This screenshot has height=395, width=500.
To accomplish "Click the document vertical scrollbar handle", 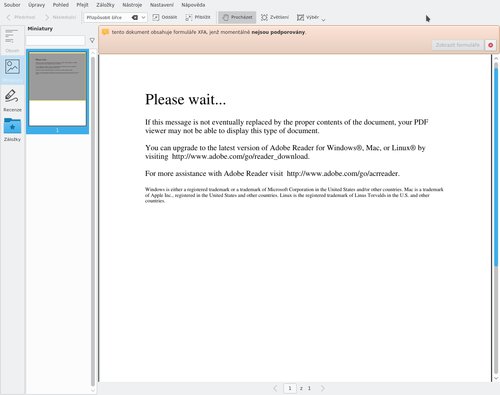I will pyautogui.click(x=496, y=166).
